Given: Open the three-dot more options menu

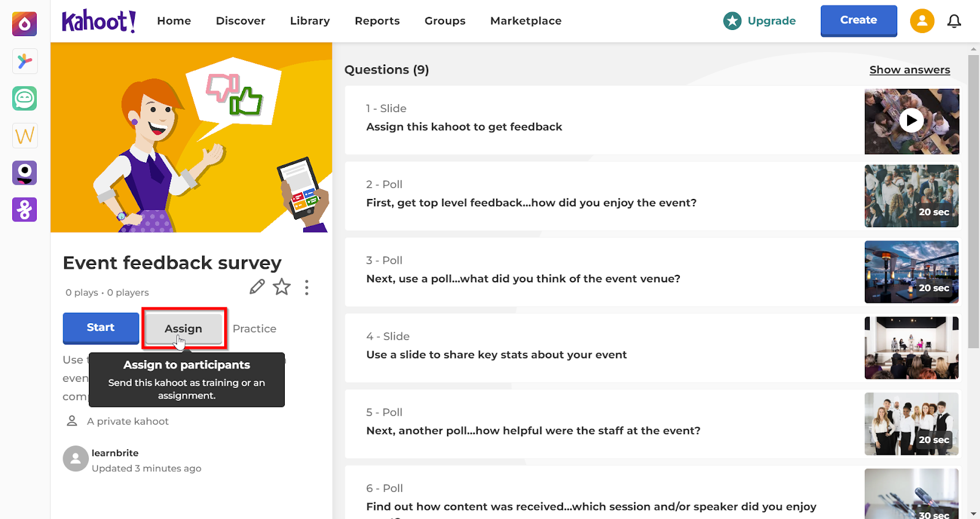Looking at the screenshot, I should pos(307,288).
